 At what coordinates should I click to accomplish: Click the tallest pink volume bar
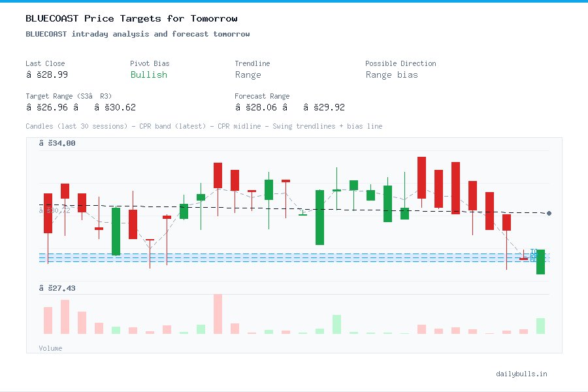pyautogui.click(x=218, y=314)
